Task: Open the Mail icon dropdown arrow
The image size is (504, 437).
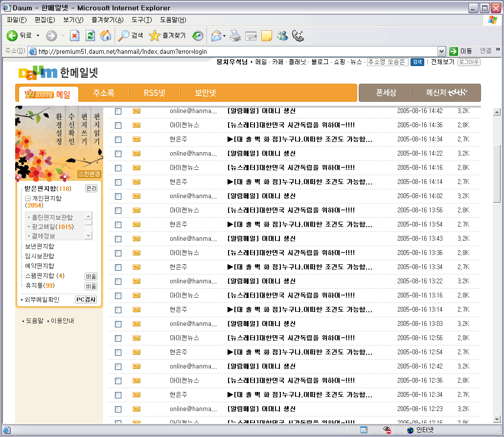Action: 225,36
